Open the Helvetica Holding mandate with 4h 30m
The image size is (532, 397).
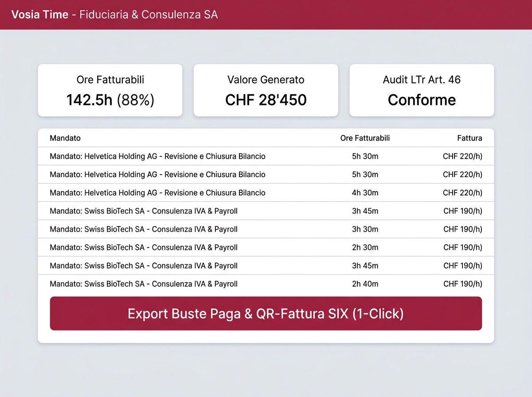(157, 193)
